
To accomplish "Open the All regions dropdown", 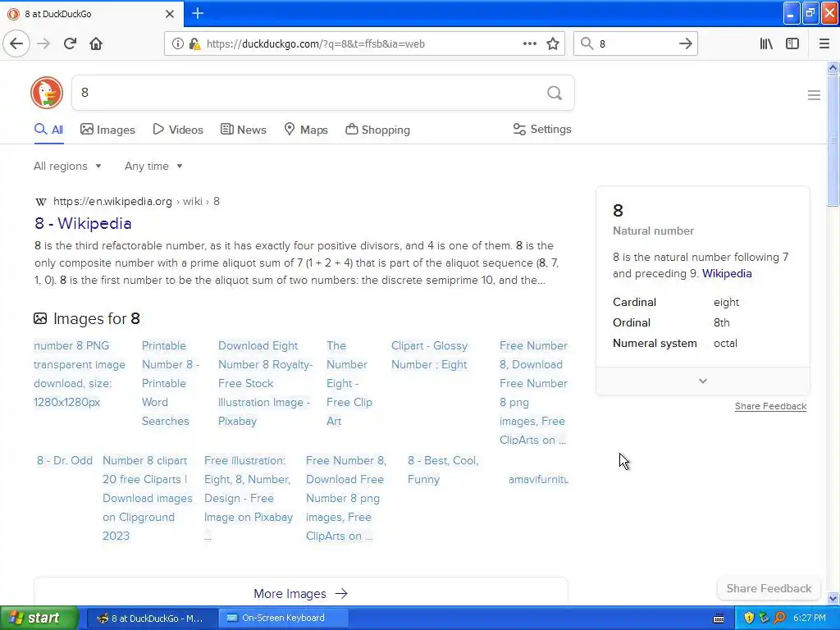I will click(67, 166).
